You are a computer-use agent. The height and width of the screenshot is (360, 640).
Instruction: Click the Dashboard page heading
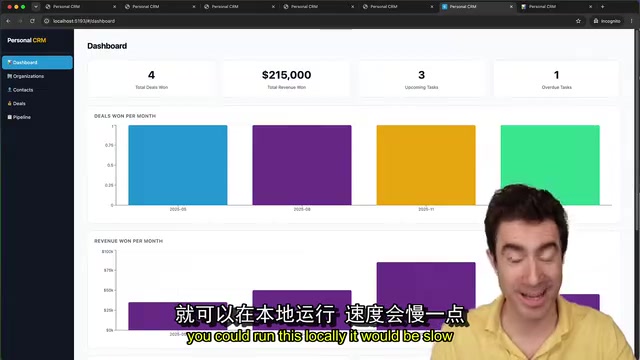pos(107,46)
